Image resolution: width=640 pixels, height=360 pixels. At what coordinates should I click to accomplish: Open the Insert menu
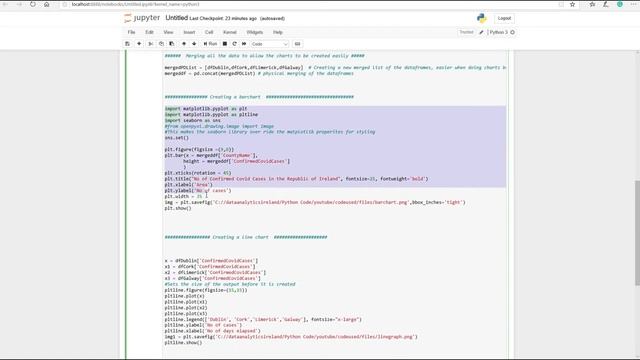point(189,32)
